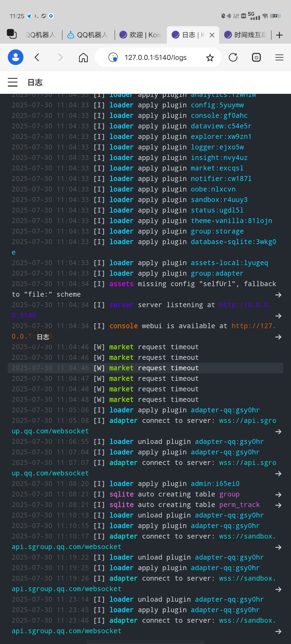
Task: Close the 日志 tab
Action: tap(212, 35)
